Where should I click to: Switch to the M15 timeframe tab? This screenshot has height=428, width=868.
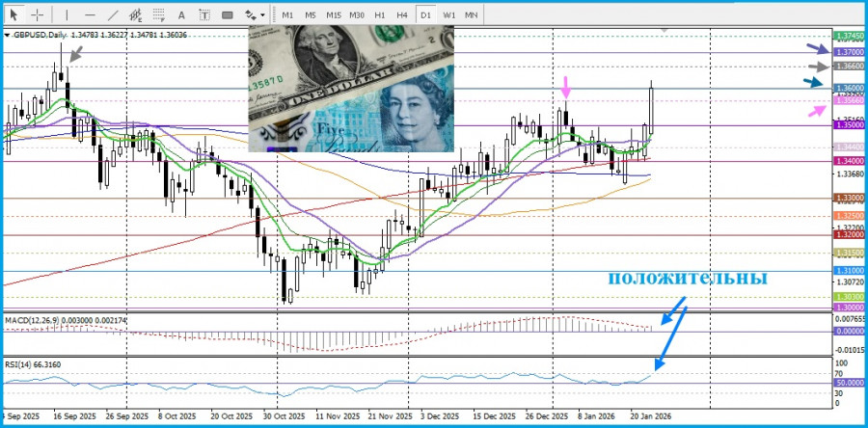[333, 15]
